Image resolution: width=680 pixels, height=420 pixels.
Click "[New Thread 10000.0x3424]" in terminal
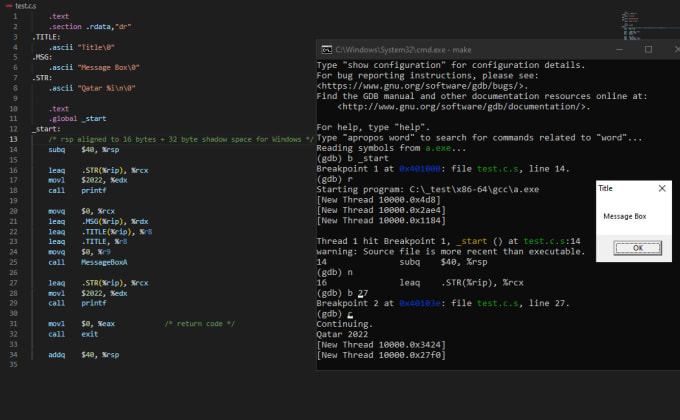(x=381, y=345)
